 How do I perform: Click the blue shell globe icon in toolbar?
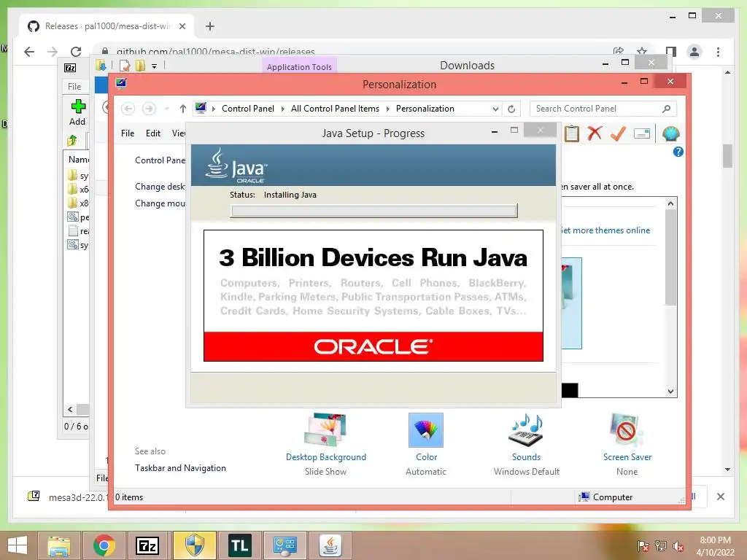tap(671, 134)
